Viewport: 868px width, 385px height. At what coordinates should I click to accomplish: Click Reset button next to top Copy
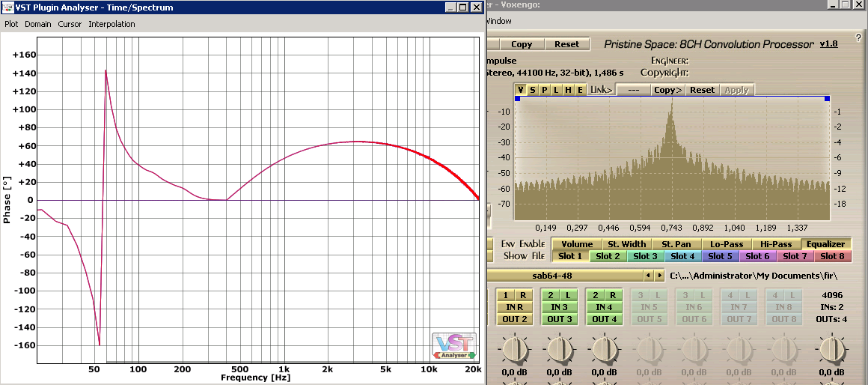point(566,44)
